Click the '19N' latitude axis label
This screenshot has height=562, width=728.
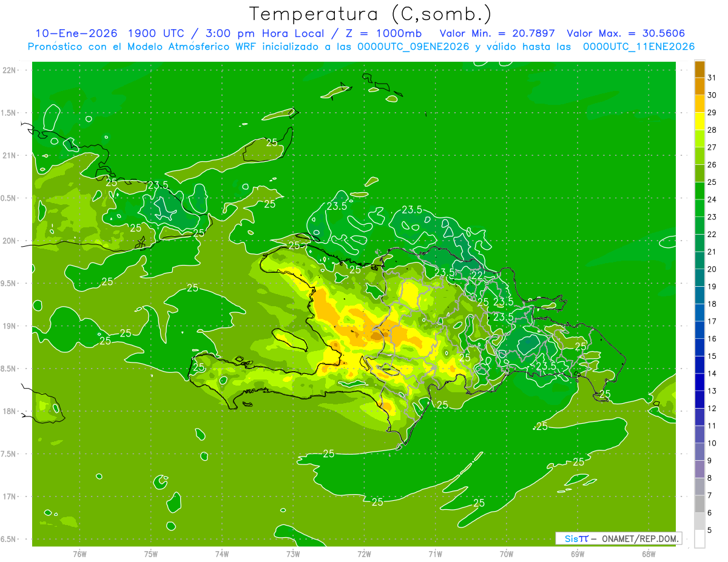tap(10, 326)
